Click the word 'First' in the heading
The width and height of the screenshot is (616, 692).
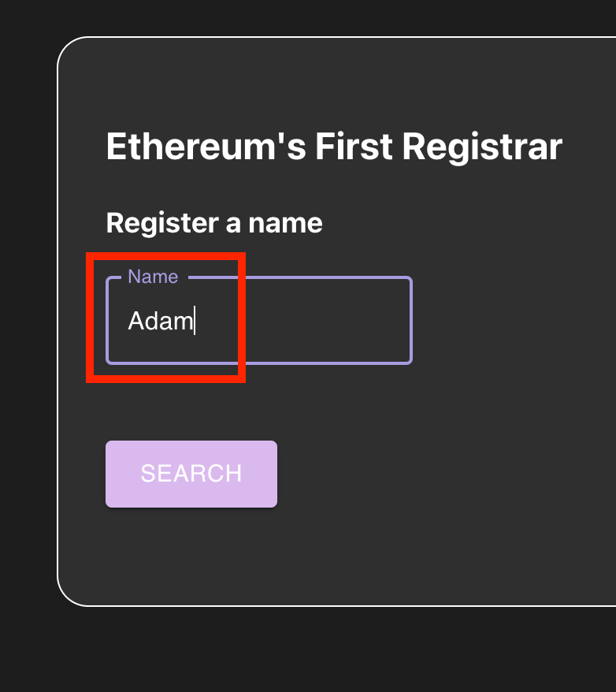[x=354, y=147]
